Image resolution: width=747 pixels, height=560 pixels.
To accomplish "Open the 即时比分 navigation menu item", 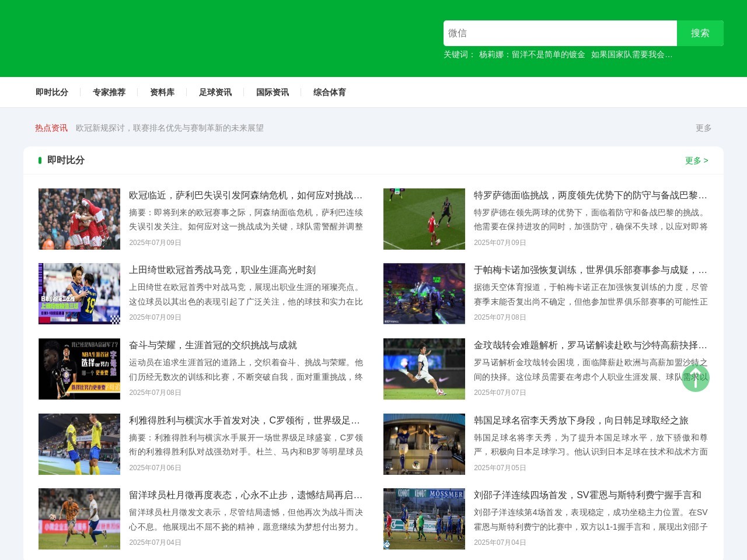I will pos(52,92).
